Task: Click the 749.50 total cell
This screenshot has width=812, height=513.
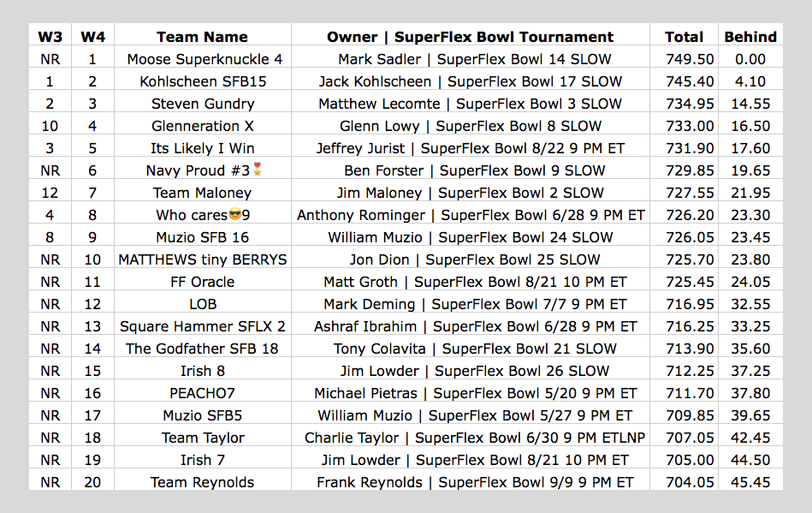Action: 685,59
